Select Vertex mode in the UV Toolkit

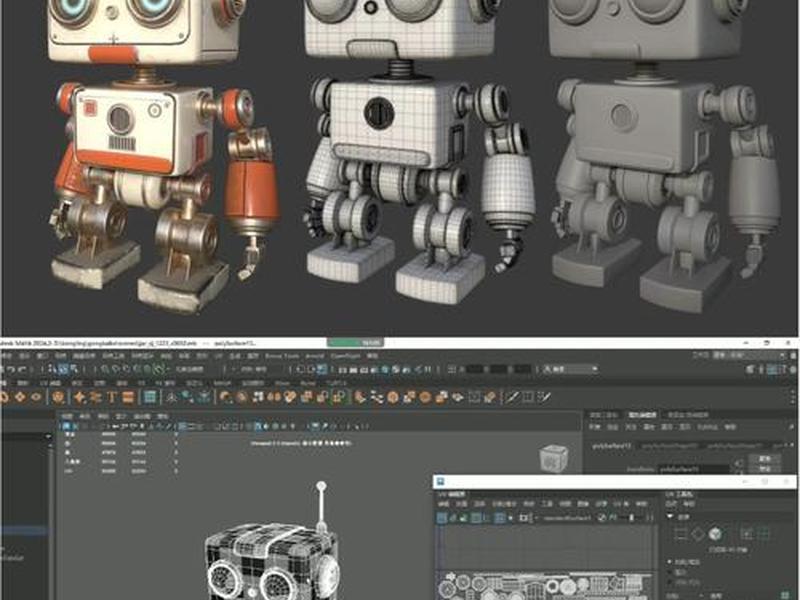coord(680,534)
